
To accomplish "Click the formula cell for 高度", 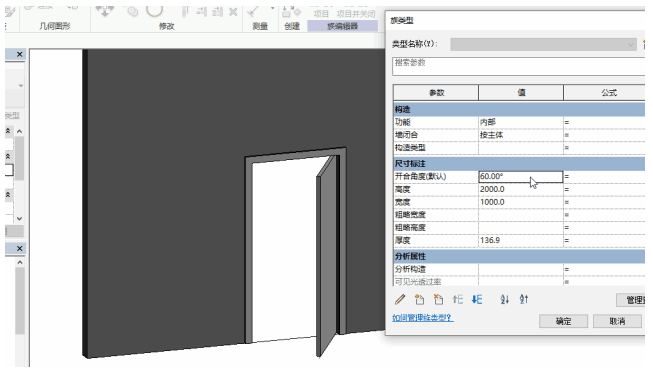I will point(604,189).
